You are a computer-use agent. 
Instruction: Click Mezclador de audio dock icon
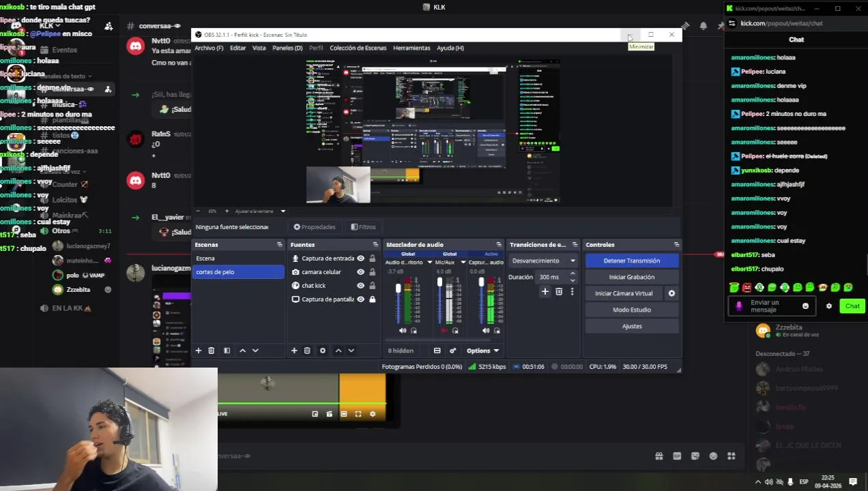(x=500, y=245)
